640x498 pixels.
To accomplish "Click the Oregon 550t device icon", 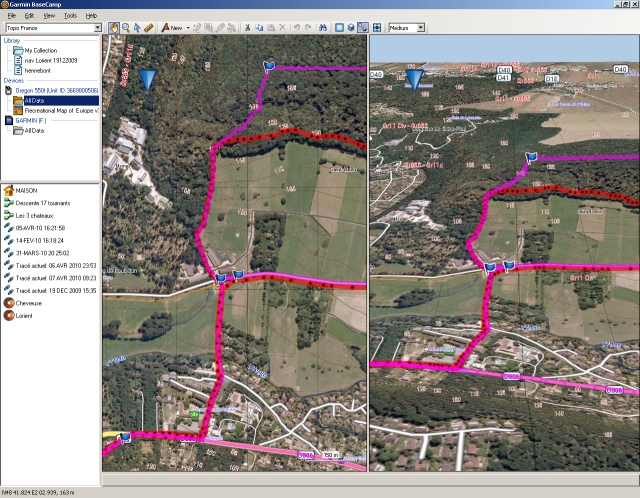I will (x=9, y=91).
